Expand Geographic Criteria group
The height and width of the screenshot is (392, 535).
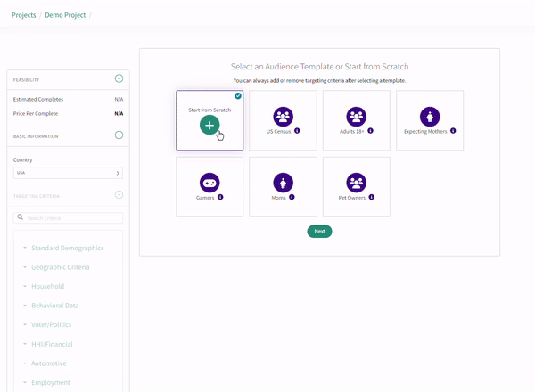coord(61,267)
